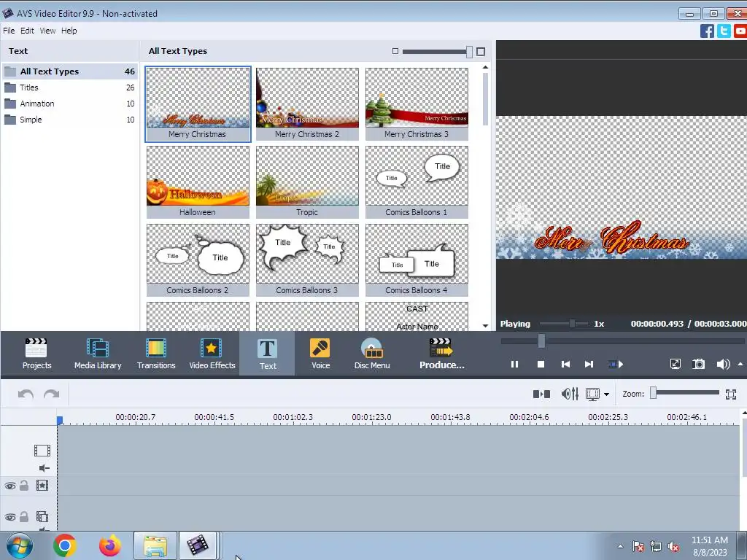Screen dimensions: 747x560
Task: Open the Projects section
Action: (x=36, y=354)
